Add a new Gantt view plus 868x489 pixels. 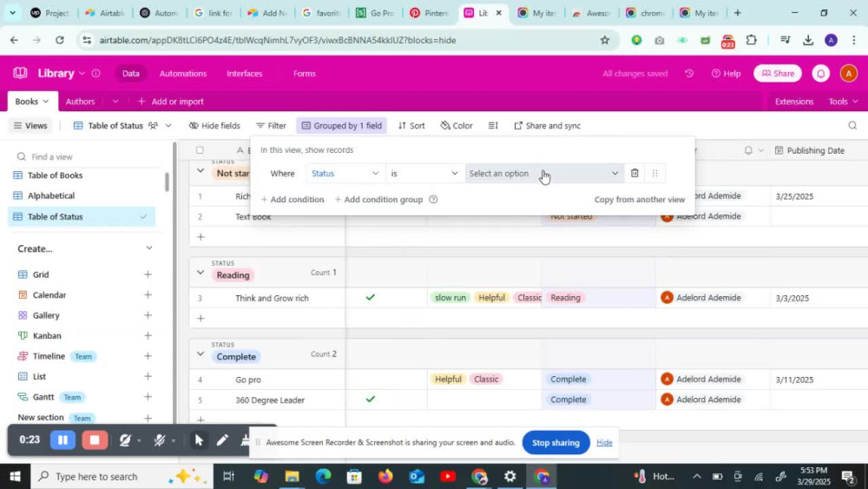148,397
